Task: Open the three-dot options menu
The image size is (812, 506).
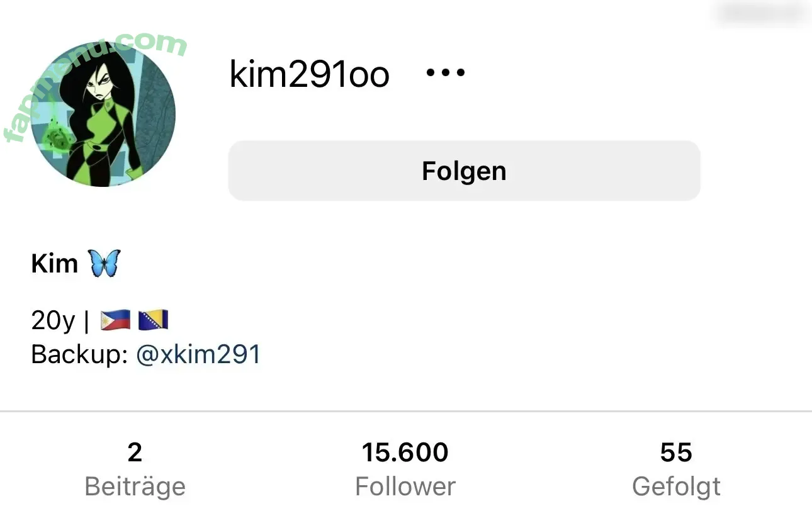Action: (x=446, y=73)
